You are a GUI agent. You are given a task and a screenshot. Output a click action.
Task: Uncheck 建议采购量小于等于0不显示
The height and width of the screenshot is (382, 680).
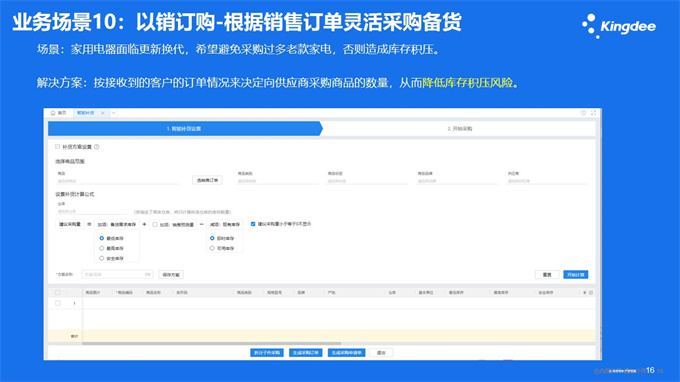coord(253,224)
